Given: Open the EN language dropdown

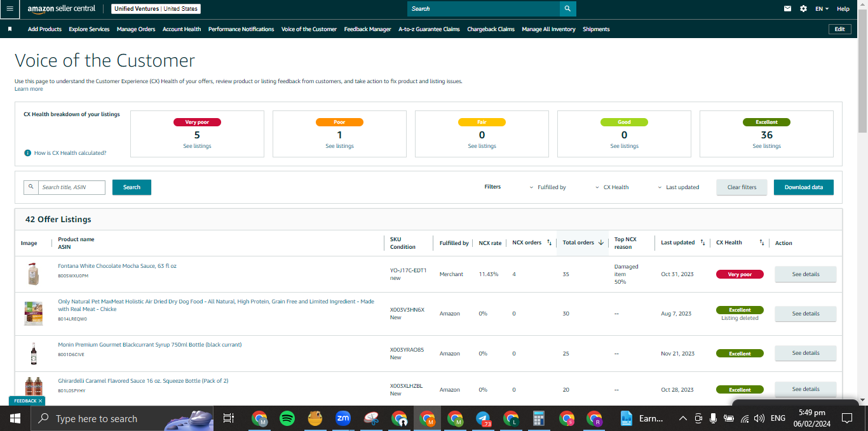Looking at the screenshot, I should (822, 9).
